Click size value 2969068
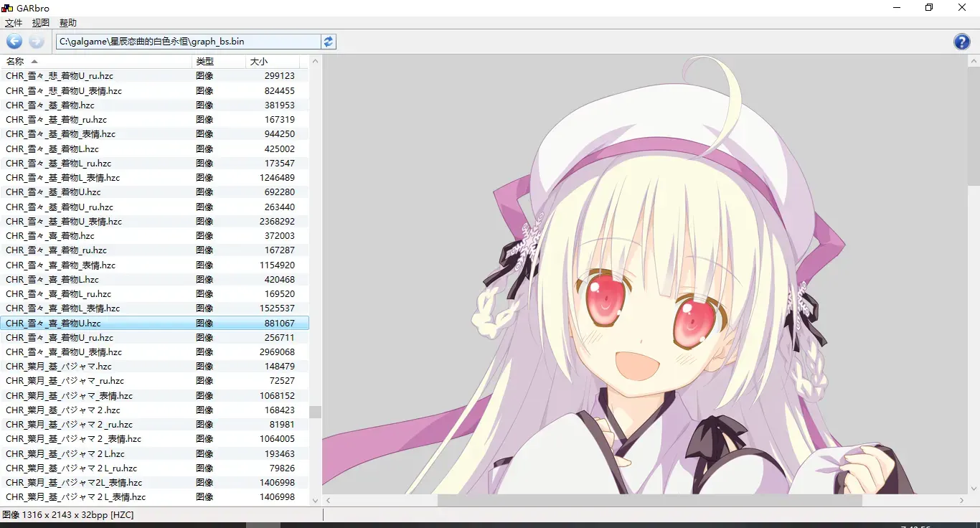The height and width of the screenshot is (528, 980). click(x=277, y=352)
